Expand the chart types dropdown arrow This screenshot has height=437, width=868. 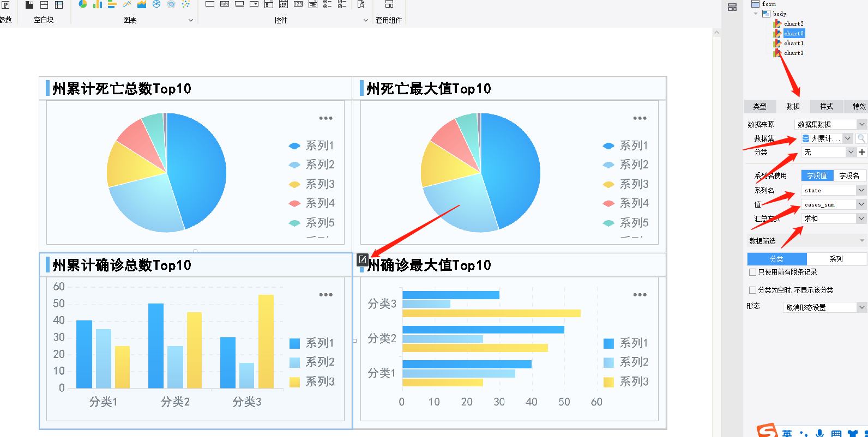191,20
